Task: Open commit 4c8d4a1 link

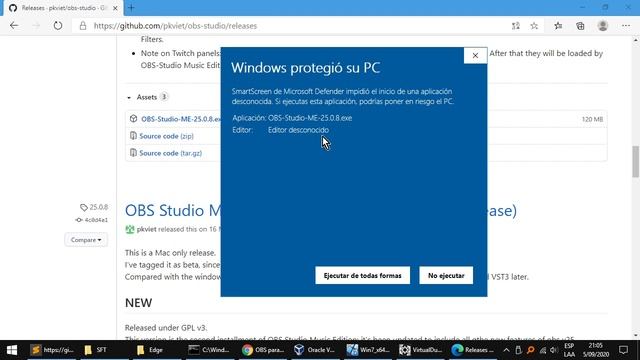Action: (x=92, y=220)
